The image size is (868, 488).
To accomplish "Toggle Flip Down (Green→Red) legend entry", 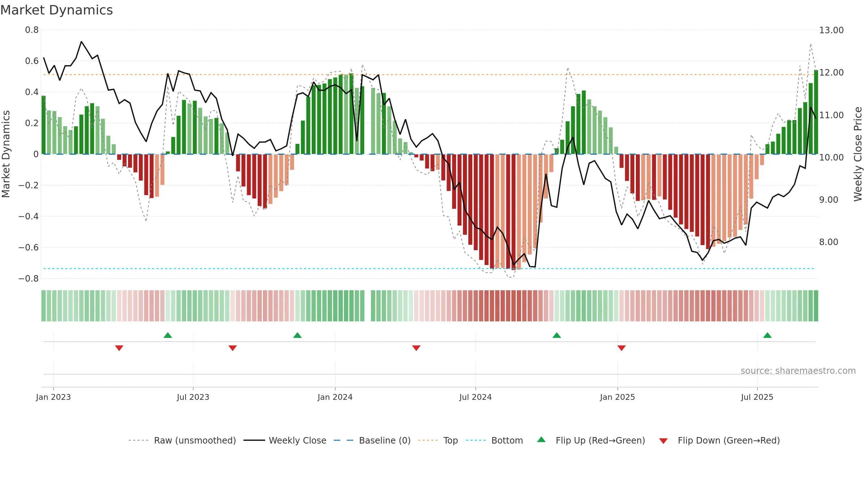I will (x=719, y=440).
